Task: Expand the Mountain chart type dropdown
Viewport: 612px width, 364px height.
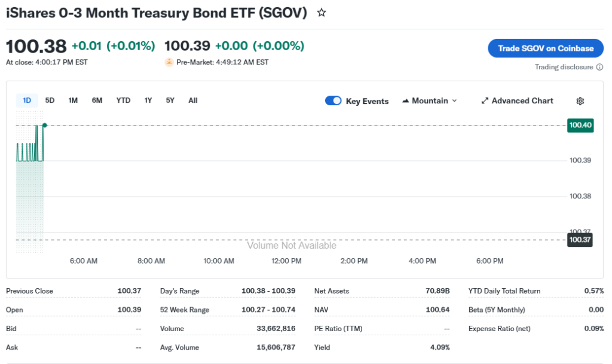Action: pyautogui.click(x=454, y=101)
